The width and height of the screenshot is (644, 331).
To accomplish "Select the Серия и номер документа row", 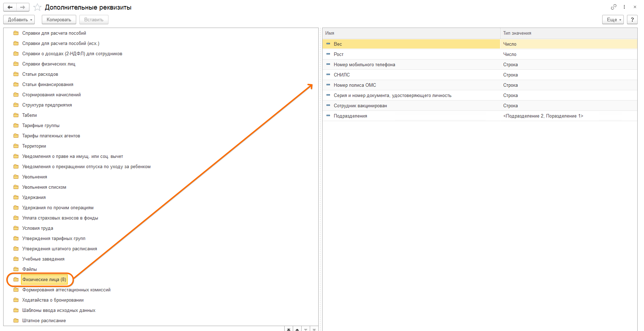I will (x=480, y=95).
